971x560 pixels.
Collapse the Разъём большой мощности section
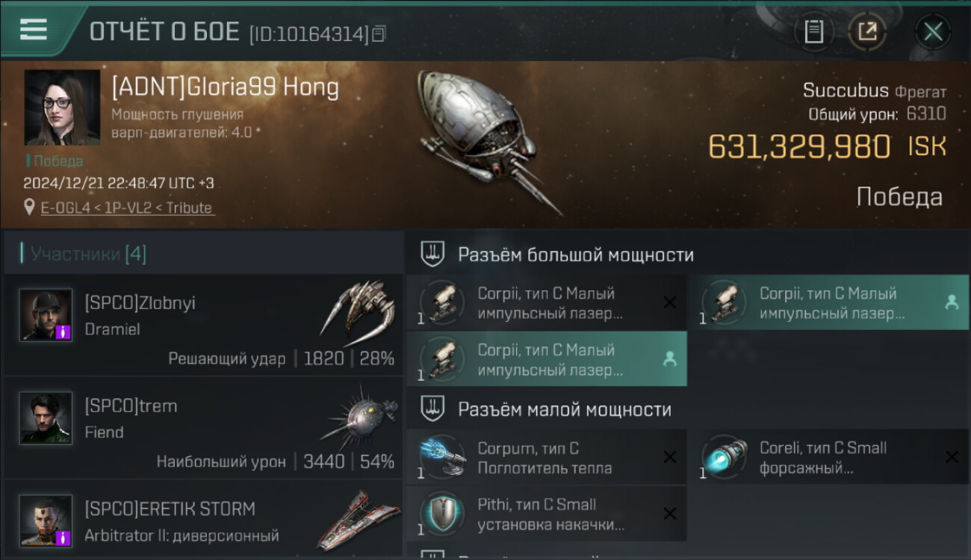[x=688, y=255]
